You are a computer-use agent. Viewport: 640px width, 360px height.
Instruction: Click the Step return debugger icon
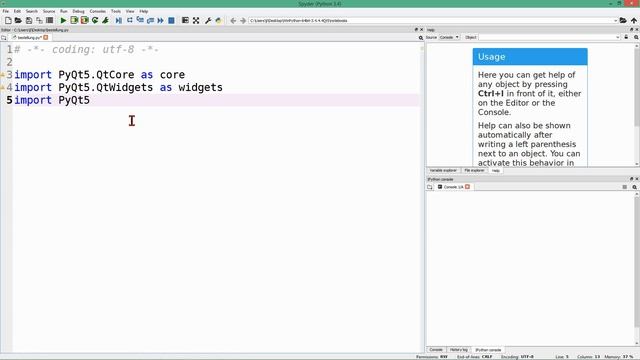(150, 20)
